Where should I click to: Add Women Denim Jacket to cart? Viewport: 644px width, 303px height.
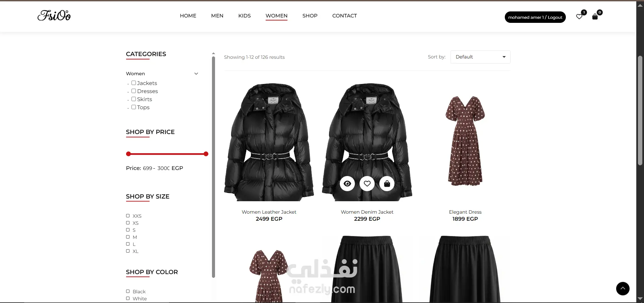(x=387, y=184)
